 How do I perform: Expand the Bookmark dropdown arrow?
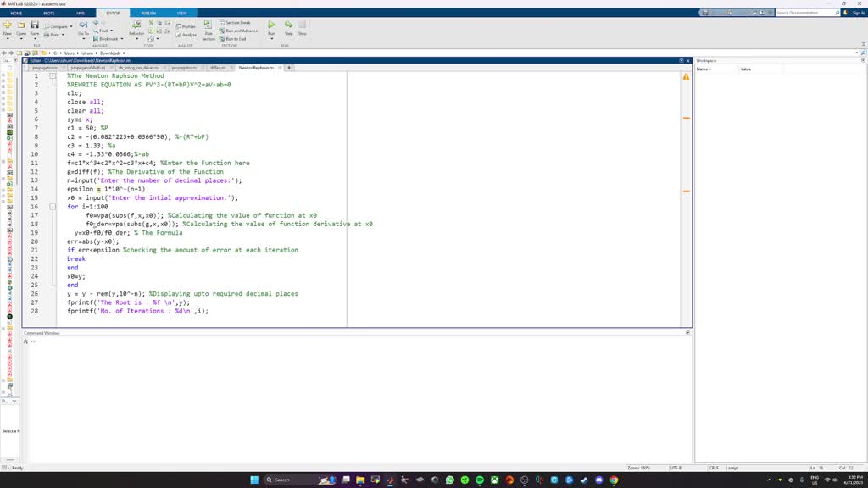[x=122, y=39]
